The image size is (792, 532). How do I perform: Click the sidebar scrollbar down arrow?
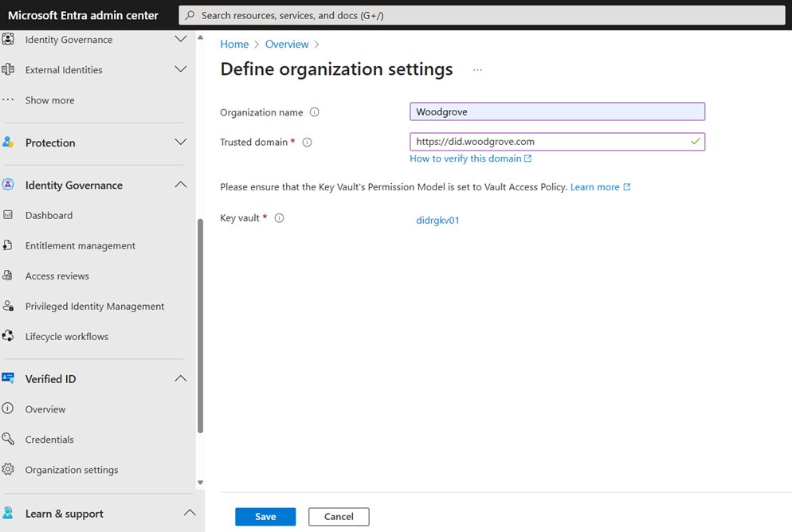[201, 483]
